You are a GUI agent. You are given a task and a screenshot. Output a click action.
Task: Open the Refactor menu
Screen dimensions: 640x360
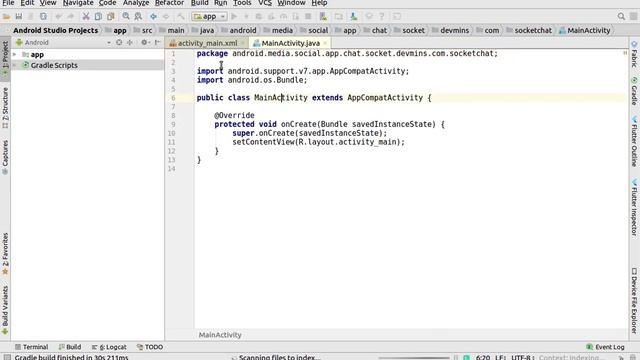coord(169,3)
